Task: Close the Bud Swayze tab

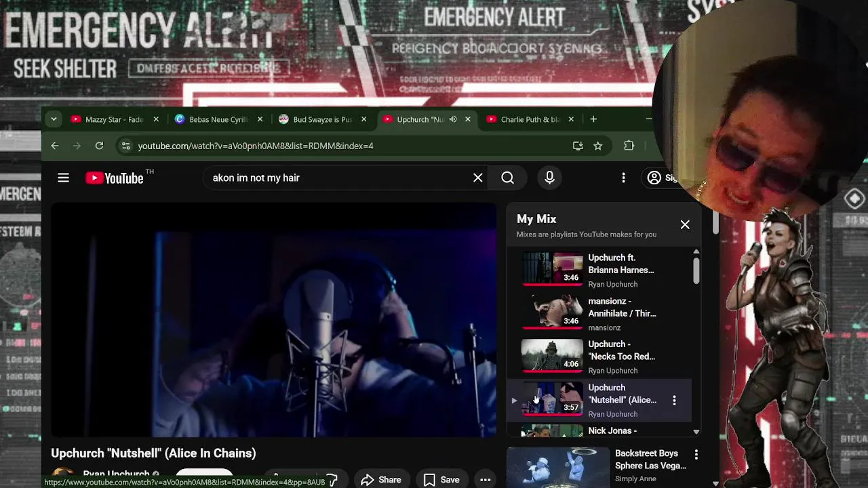Action: [363, 119]
